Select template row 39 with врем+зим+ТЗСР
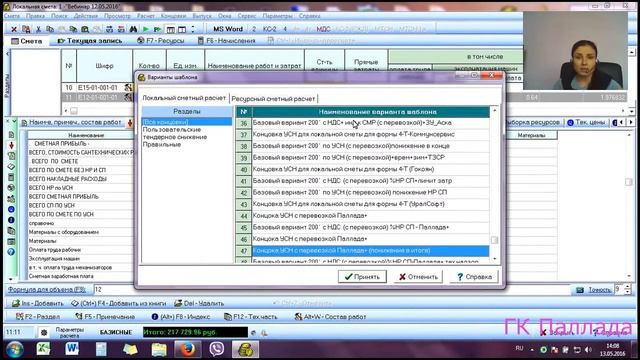 pyautogui.click(x=362, y=158)
